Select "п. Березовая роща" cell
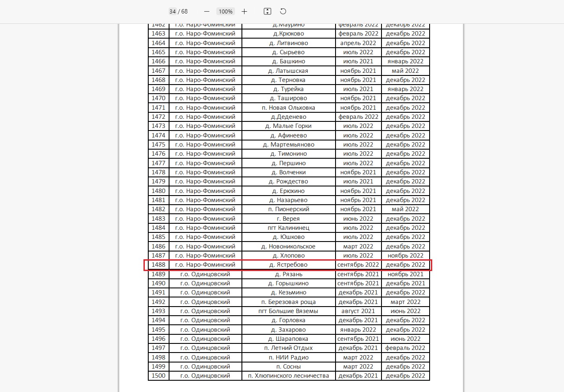Image resolution: width=564 pixels, height=392 pixels. click(288, 302)
